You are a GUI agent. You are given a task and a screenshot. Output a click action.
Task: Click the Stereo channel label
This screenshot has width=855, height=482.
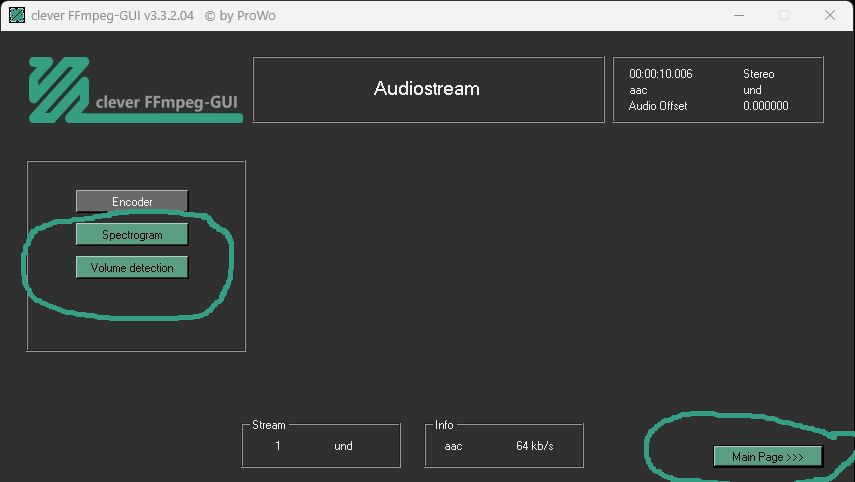pos(758,74)
